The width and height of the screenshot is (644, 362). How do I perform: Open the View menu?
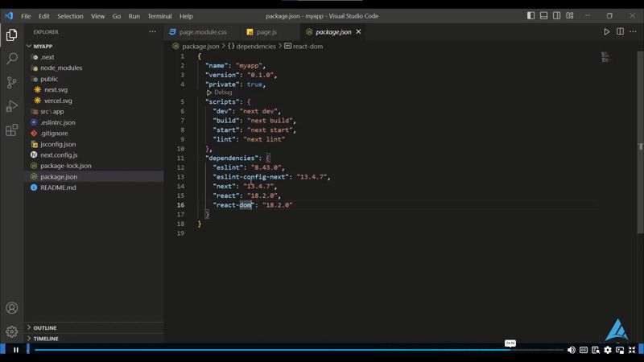point(97,16)
